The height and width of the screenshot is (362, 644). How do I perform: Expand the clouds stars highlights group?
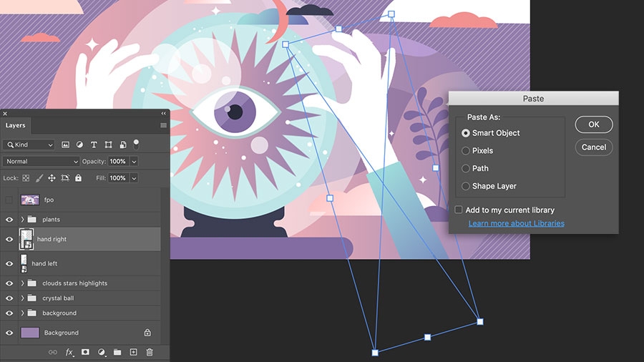click(x=23, y=283)
